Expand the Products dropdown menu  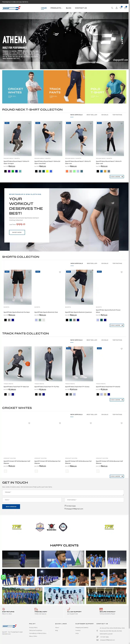point(56,8)
